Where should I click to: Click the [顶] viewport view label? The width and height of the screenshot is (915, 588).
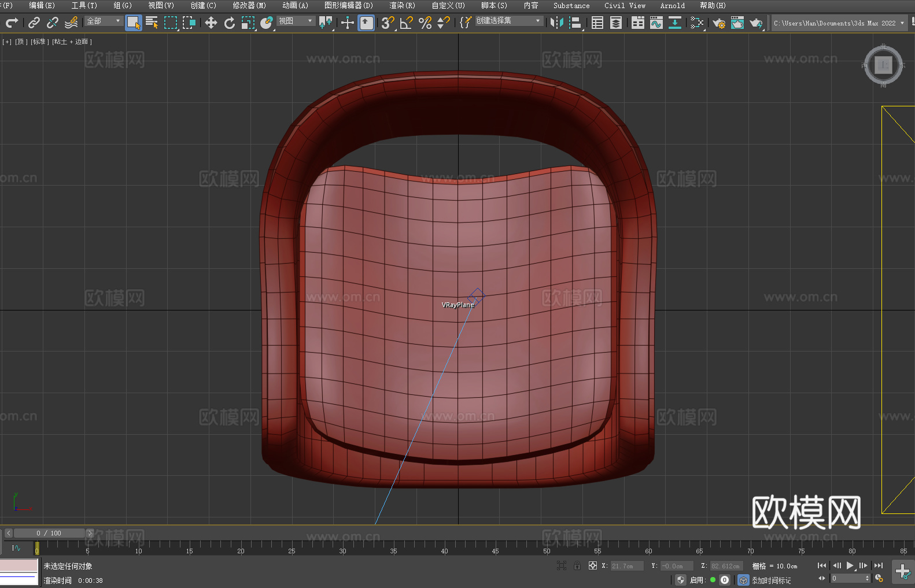coord(20,42)
